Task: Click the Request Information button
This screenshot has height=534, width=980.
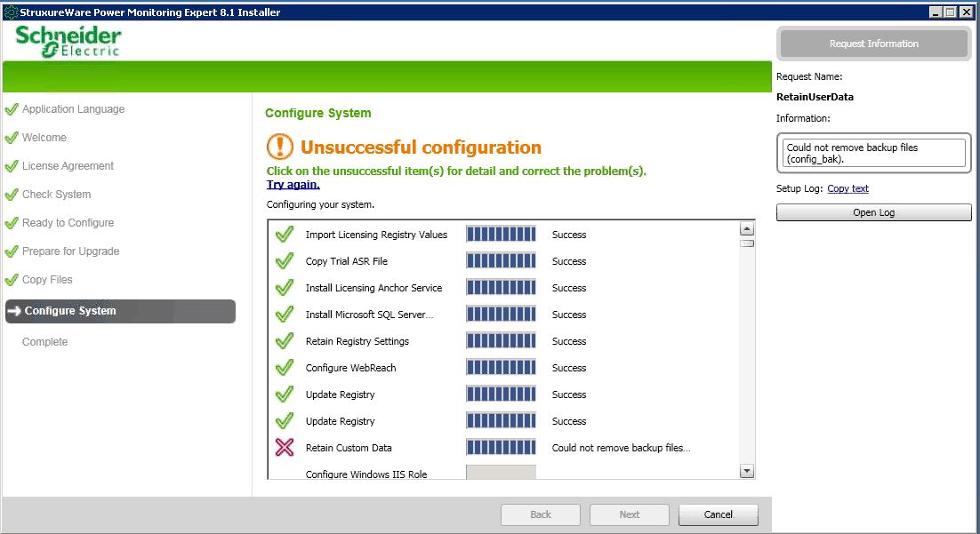Action: coord(874,44)
